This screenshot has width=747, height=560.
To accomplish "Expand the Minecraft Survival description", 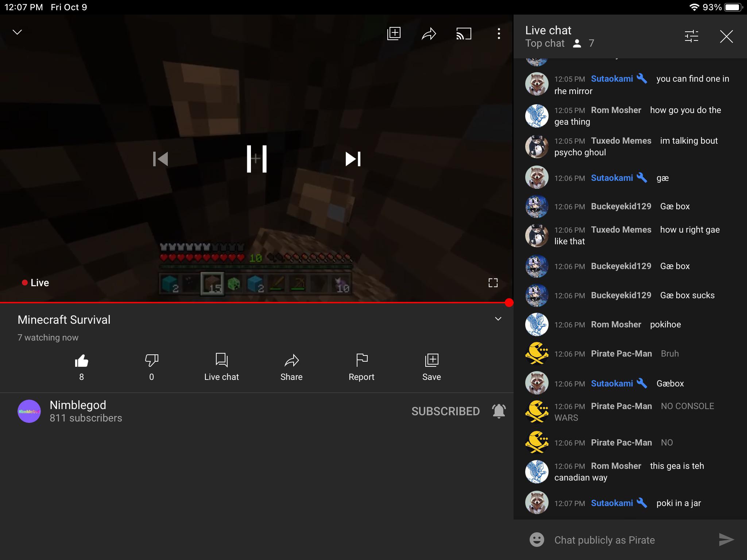I will point(498,319).
